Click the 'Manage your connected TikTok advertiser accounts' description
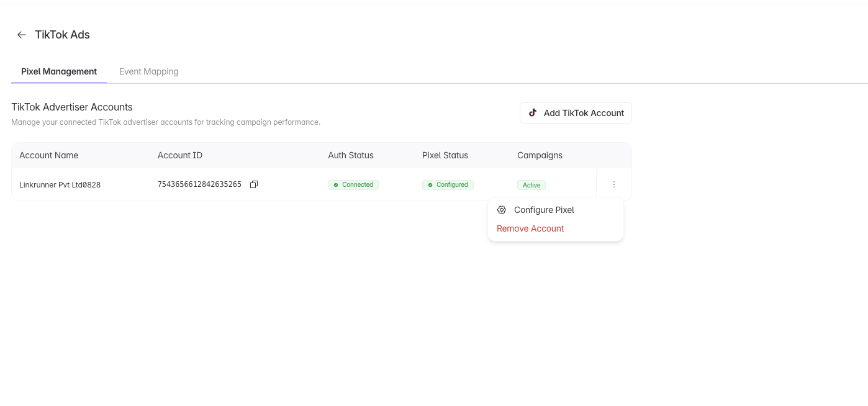Viewport: 868px width, 406px height. point(166,122)
